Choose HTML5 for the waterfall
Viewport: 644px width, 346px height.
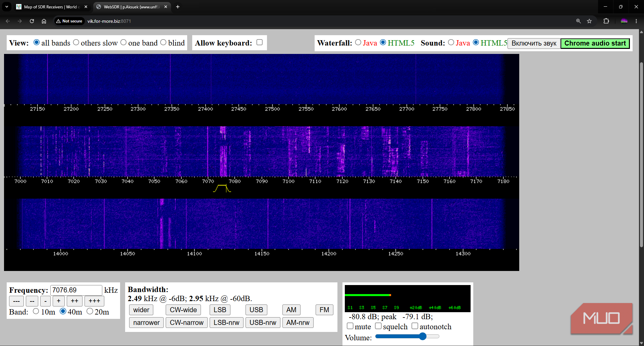(383, 43)
